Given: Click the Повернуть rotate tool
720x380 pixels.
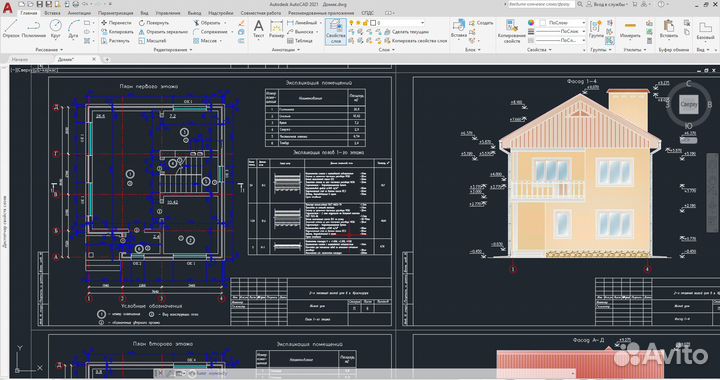Looking at the screenshot, I should pos(153,22).
